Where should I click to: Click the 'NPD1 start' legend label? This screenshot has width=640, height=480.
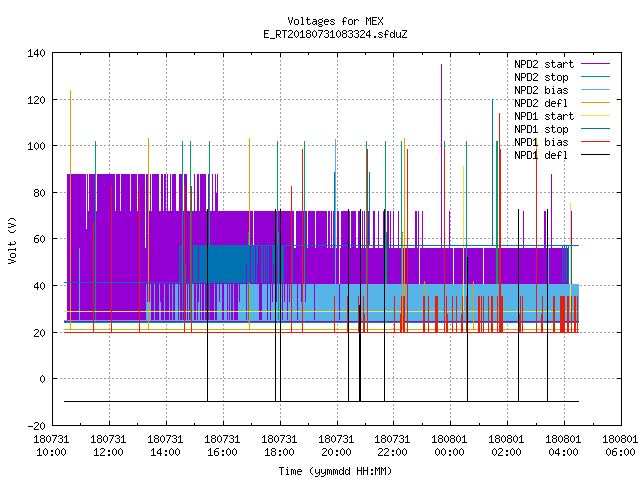(544, 116)
